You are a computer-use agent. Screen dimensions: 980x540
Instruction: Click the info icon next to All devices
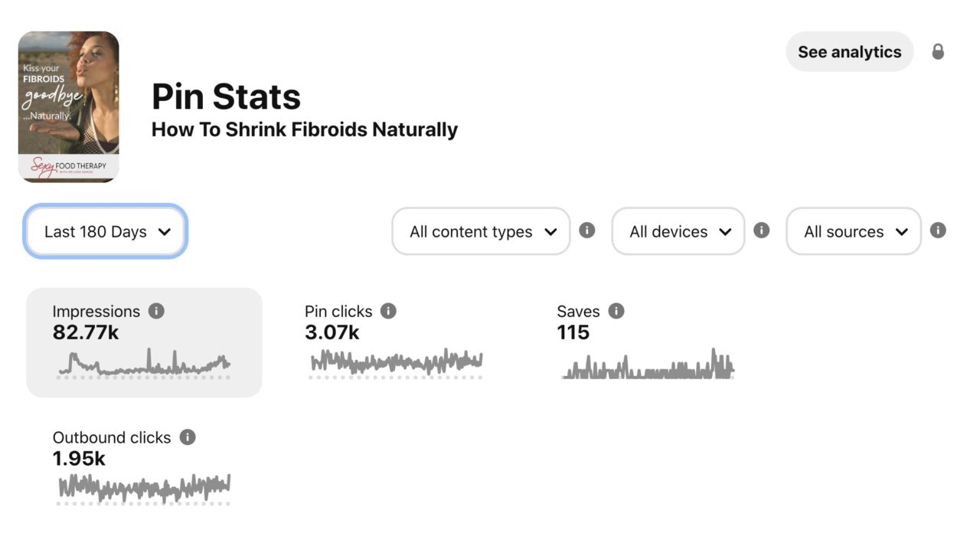[x=761, y=230]
